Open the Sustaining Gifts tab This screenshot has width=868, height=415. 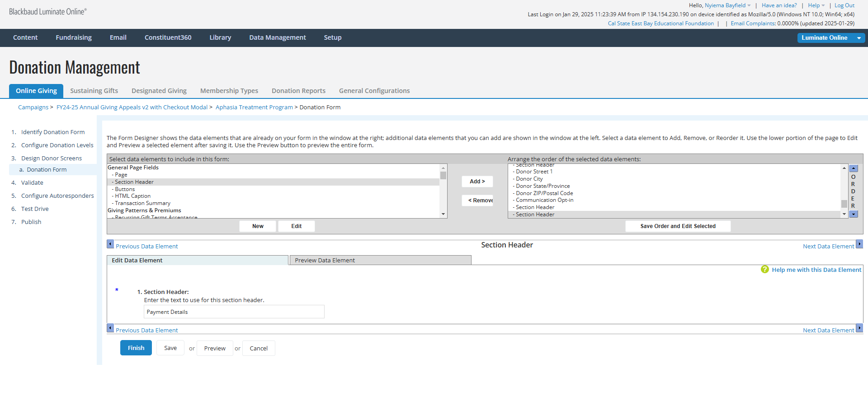point(94,91)
